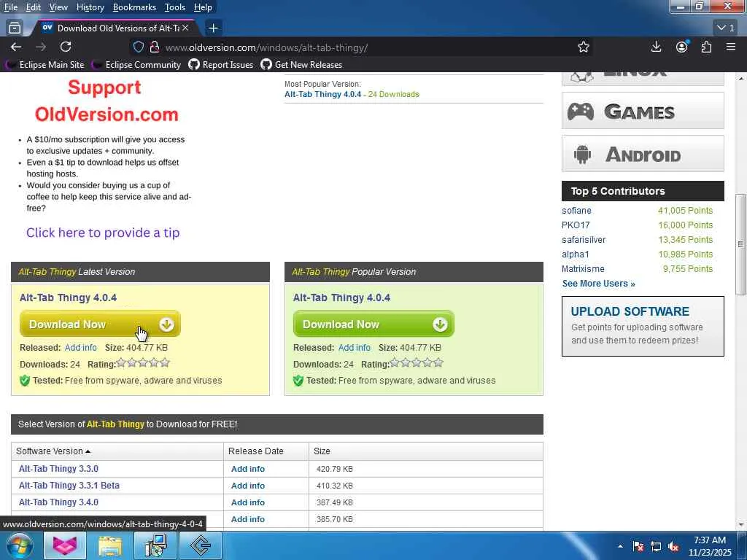Click green Download Now for popular version
Image resolution: width=747 pixels, height=560 pixels.
pos(373,324)
